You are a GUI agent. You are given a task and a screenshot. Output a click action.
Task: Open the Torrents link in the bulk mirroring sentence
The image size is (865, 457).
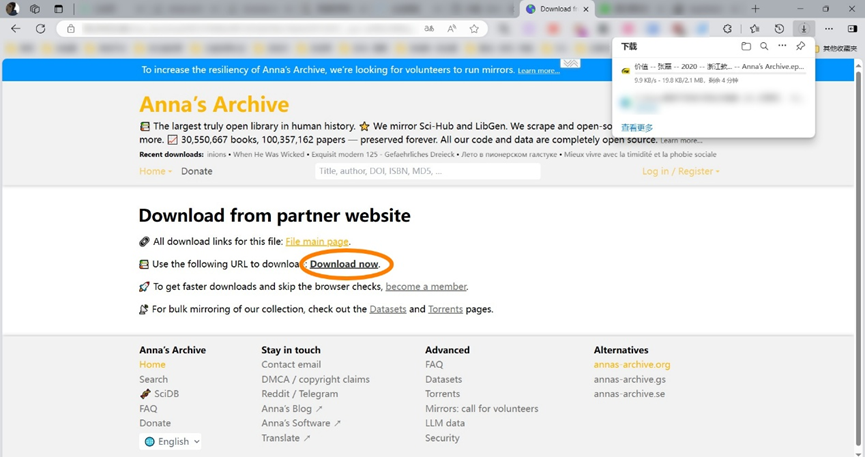(x=445, y=309)
